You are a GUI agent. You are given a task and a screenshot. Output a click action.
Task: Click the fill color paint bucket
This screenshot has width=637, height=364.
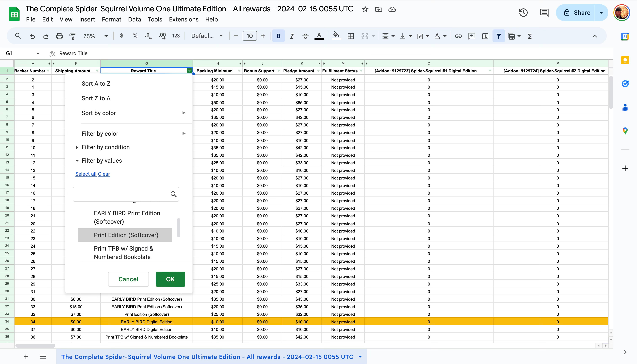click(x=336, y=36)
